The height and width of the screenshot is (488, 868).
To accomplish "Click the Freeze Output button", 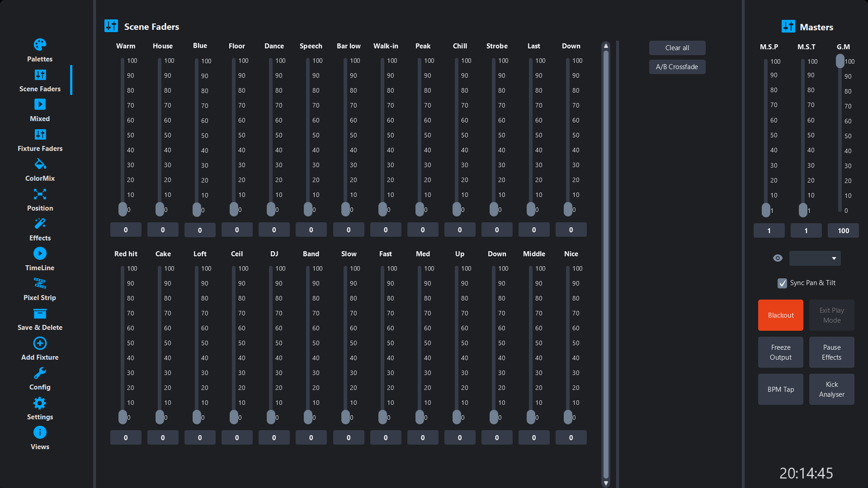I will 781,352.
